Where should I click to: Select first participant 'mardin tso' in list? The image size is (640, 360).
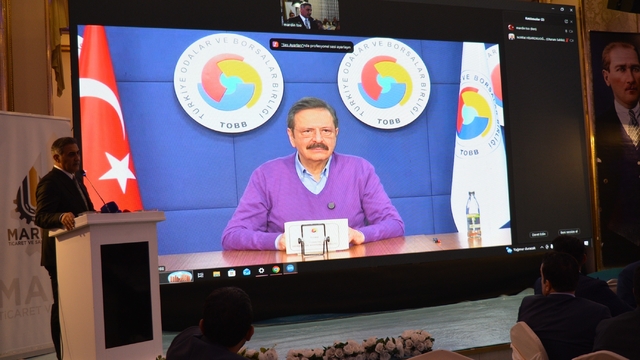pos(541,29)
